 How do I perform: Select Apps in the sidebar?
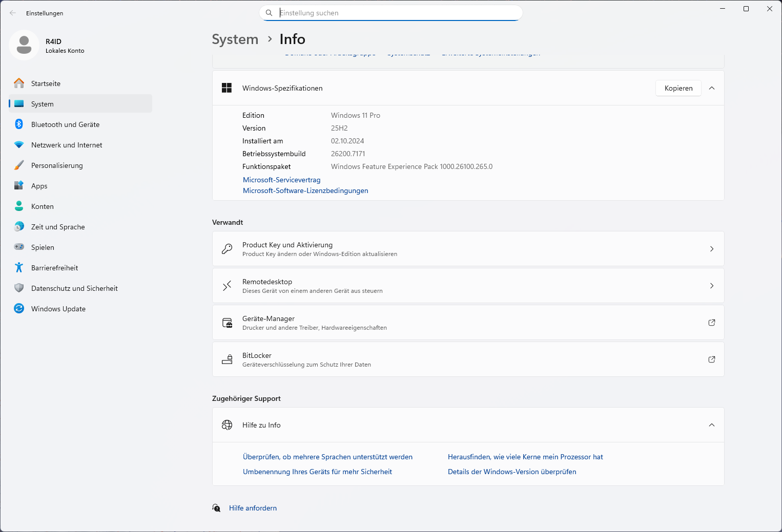(x=39, y=186)
